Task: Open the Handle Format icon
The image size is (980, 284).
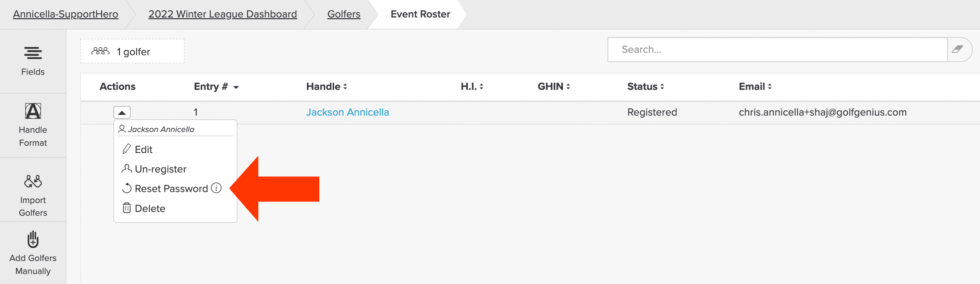Action: tap(33, 111)
